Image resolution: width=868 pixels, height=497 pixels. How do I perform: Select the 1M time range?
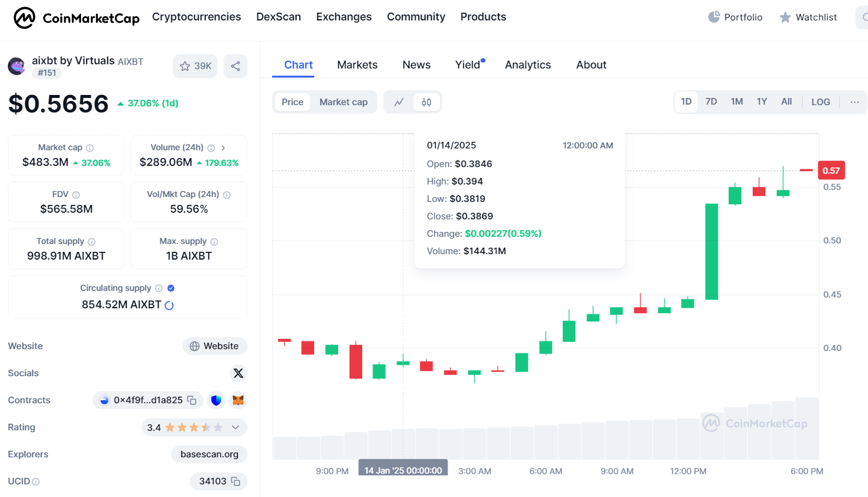pyautogui.click(x=737, y=102)
